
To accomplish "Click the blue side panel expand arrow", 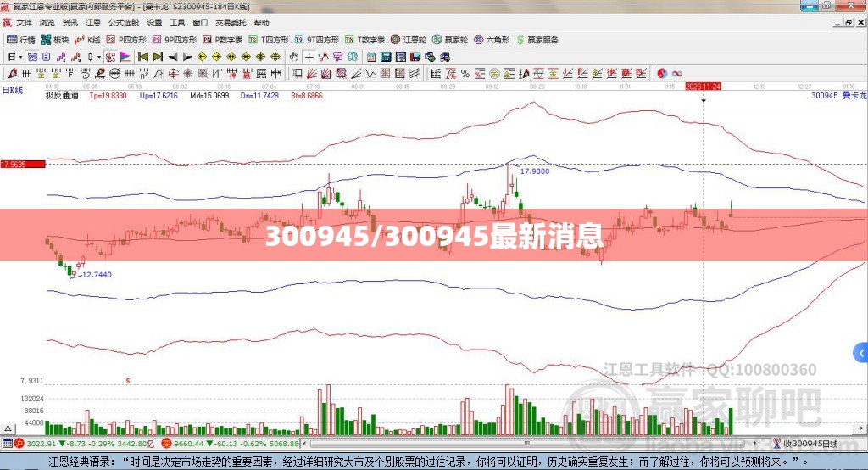I will coord(861,353).
